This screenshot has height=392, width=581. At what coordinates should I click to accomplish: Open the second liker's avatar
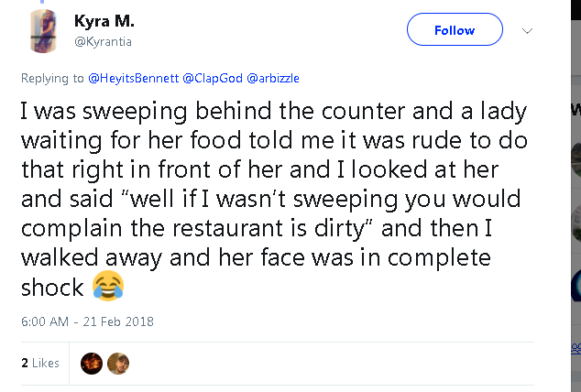click(118, 364)
